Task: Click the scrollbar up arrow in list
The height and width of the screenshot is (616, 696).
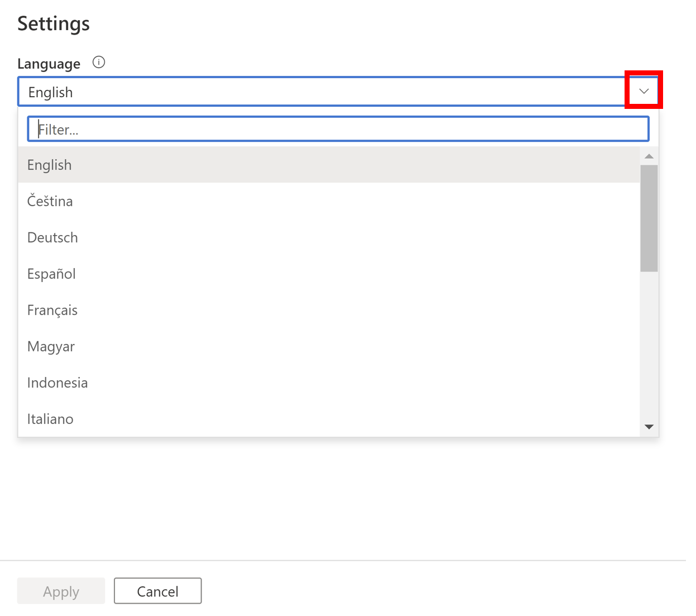Action: click(649, 156)
